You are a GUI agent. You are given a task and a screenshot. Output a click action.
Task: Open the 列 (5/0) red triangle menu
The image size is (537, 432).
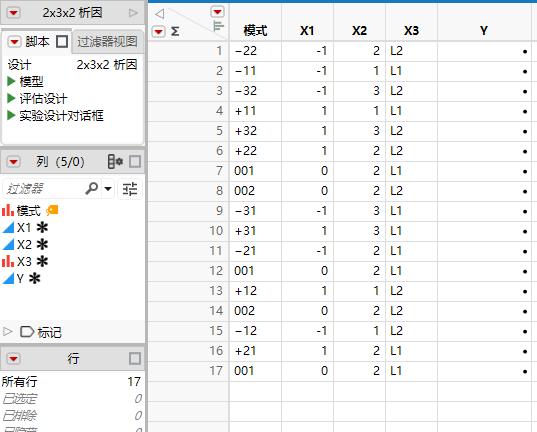[14, 162]
